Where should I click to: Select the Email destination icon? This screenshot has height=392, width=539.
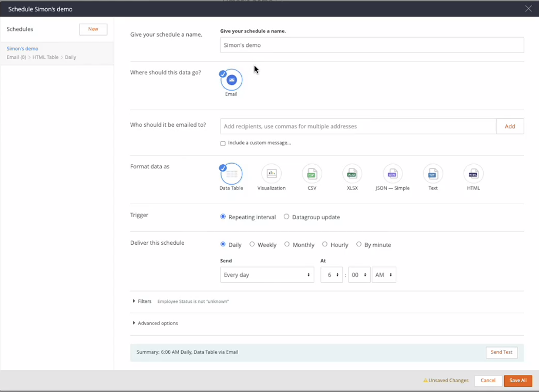point(231,80)
